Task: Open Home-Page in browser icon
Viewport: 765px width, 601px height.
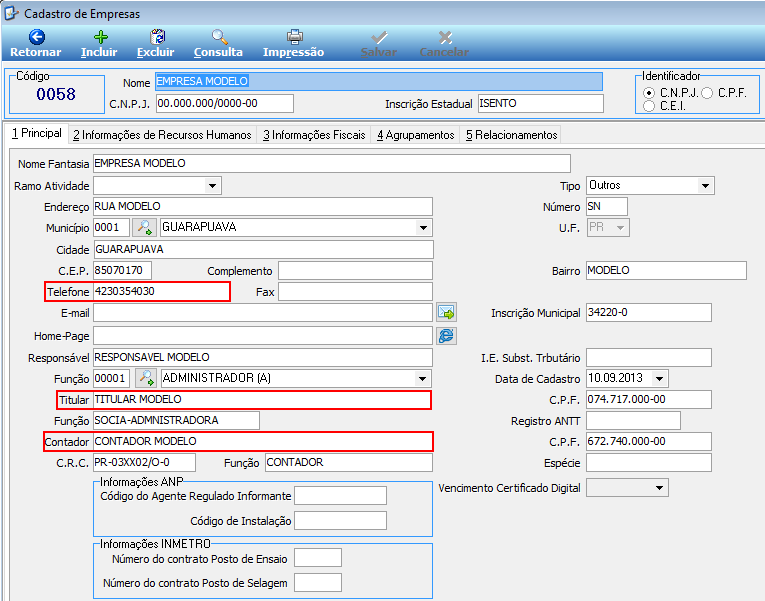Action: click(446, 336)
